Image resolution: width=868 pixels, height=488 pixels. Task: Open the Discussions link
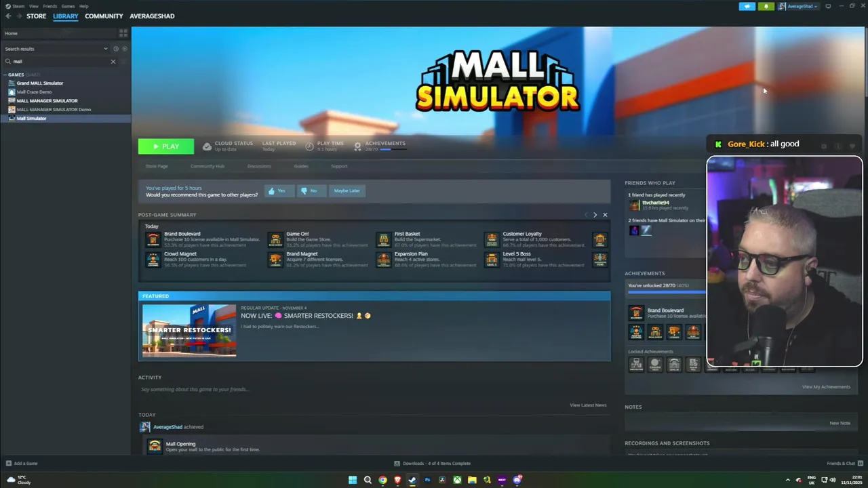click(x=259, y=166)
